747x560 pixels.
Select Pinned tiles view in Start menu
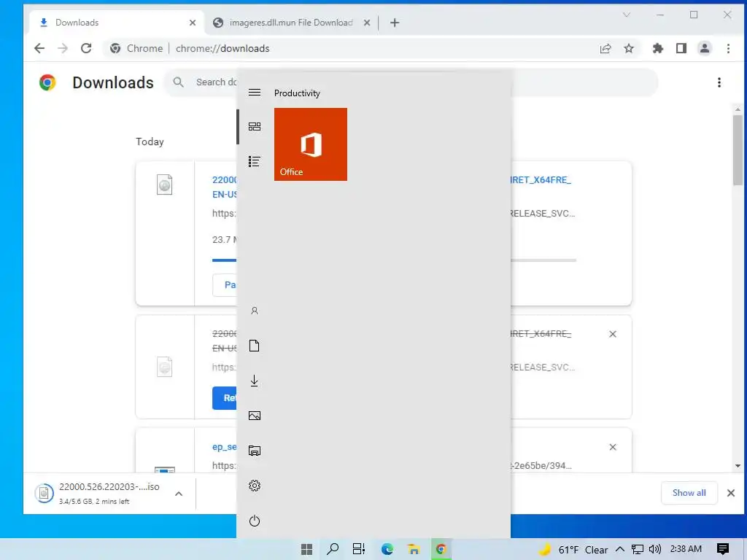[x=255, y=127]
